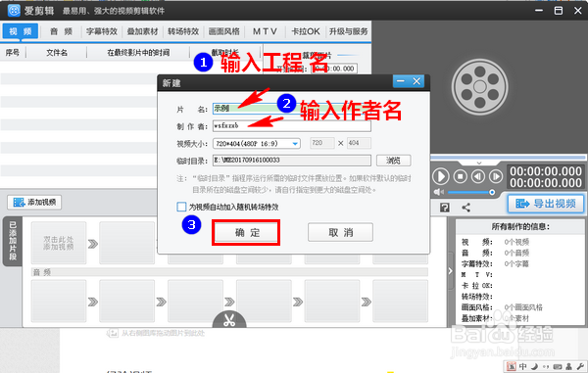Step back one frame in the preview
This screenshot has height=373, width=588.
(x=478, y=176)
